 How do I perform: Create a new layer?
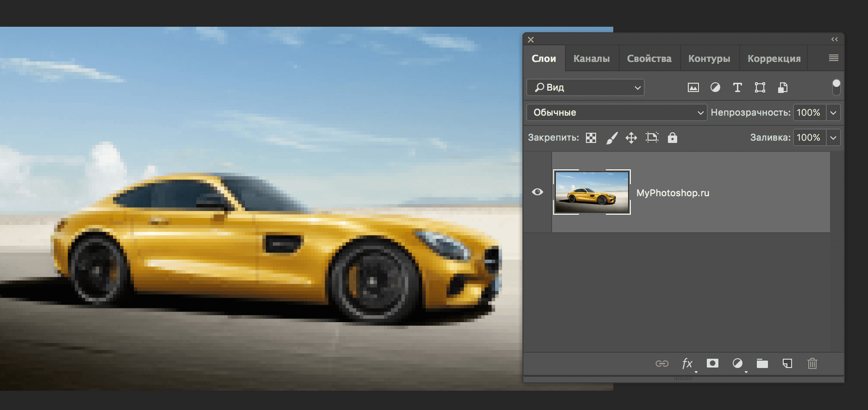click(x=787, y=363)
